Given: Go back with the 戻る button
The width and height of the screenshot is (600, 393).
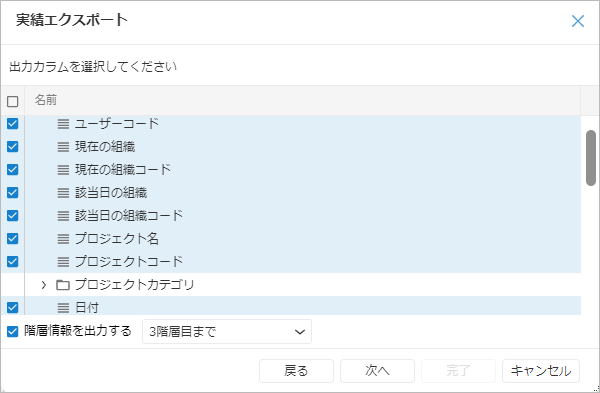Looking at the screenshot, I should click(x=296, y=371).
